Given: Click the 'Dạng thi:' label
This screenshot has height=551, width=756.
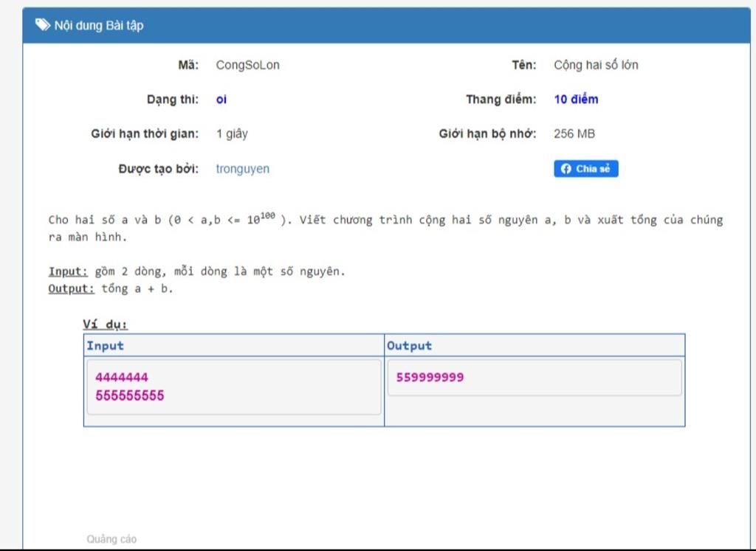Looking at the screenshot, I should click(173, 100).
